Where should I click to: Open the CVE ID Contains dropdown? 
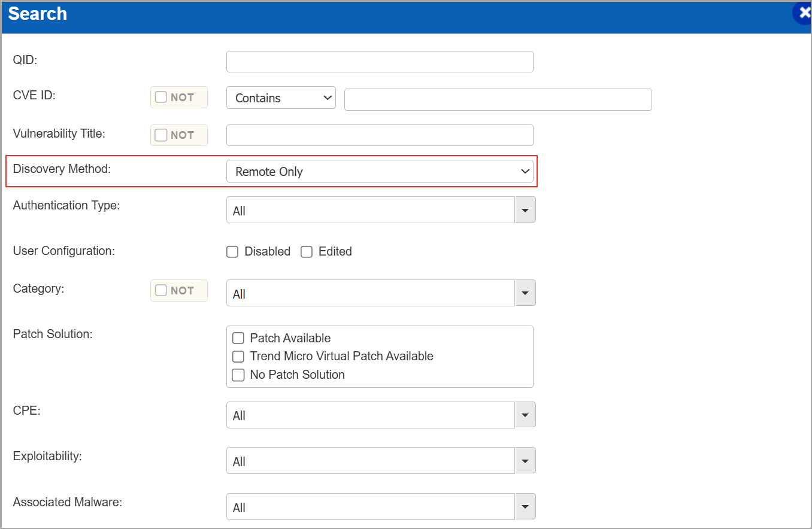281,98
